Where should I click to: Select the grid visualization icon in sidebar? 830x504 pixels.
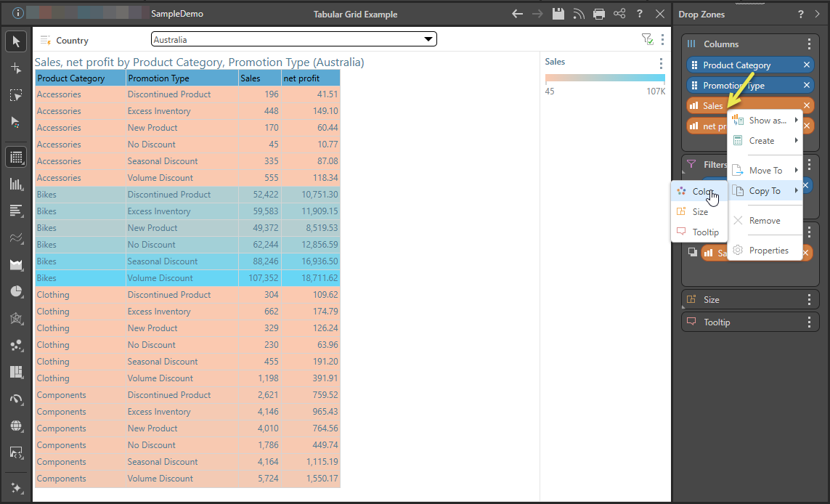point(16,157)
